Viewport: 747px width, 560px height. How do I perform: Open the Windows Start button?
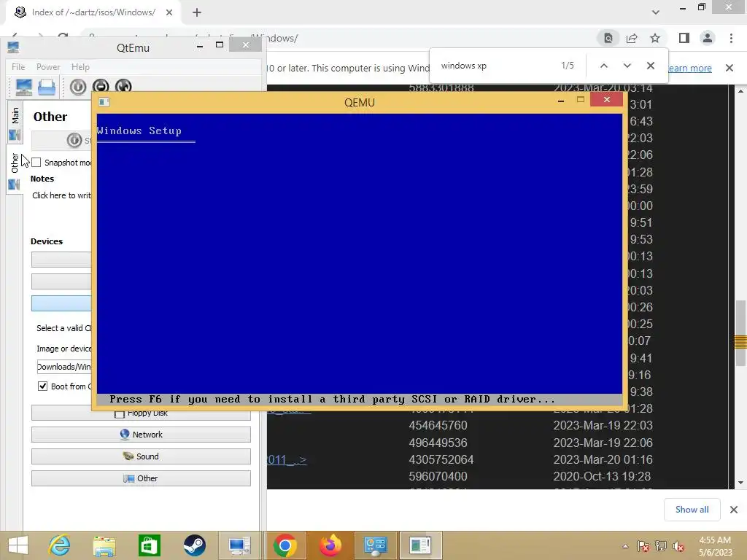coord(18,545)
